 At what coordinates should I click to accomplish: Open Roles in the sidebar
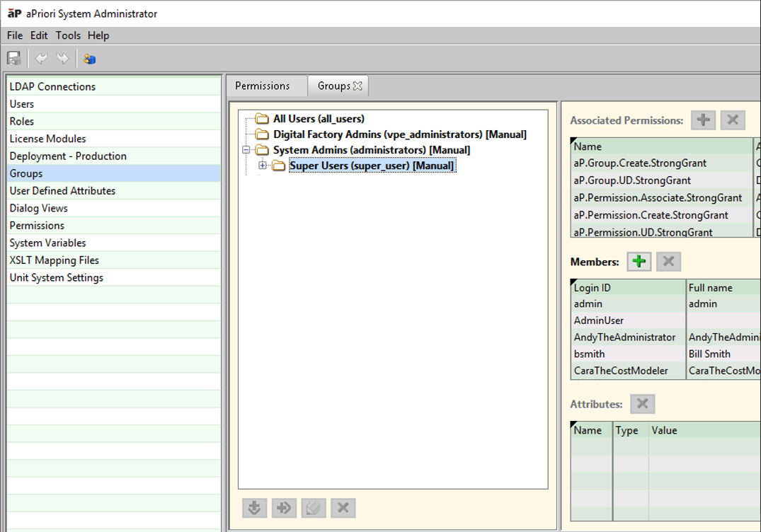click(113, 121)
